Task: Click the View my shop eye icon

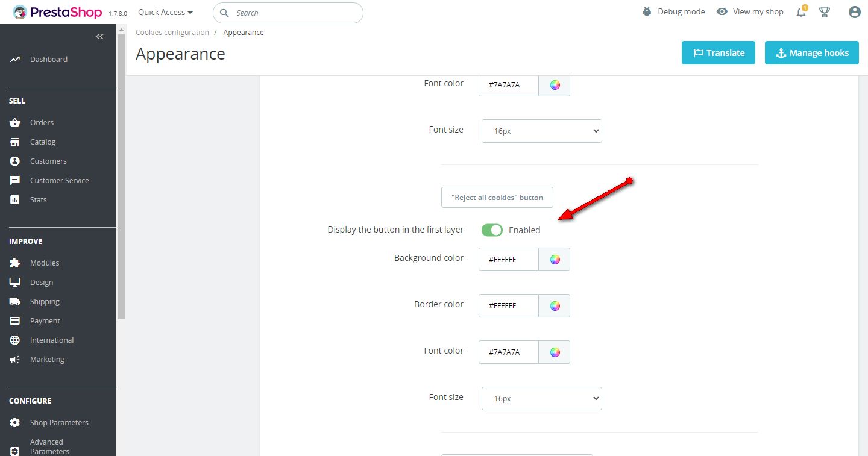Action: point(722,12)
